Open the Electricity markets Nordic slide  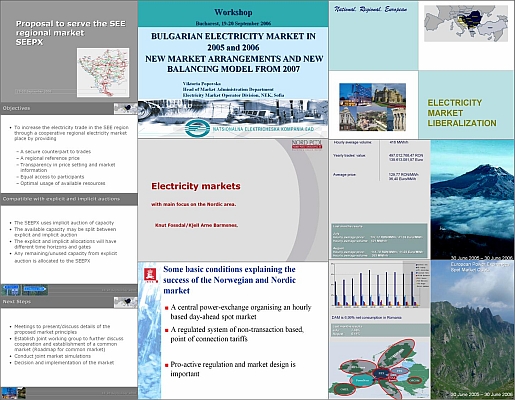tap(233, 200)
